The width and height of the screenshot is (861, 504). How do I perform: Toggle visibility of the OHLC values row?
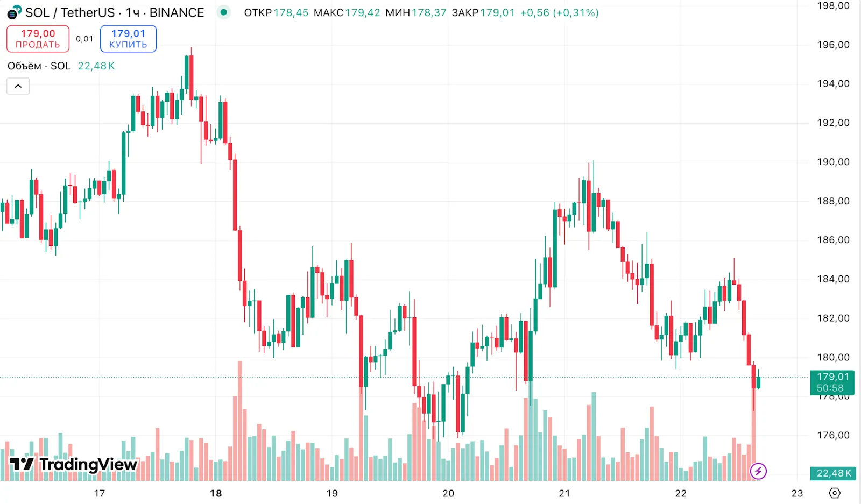[420, 12]
